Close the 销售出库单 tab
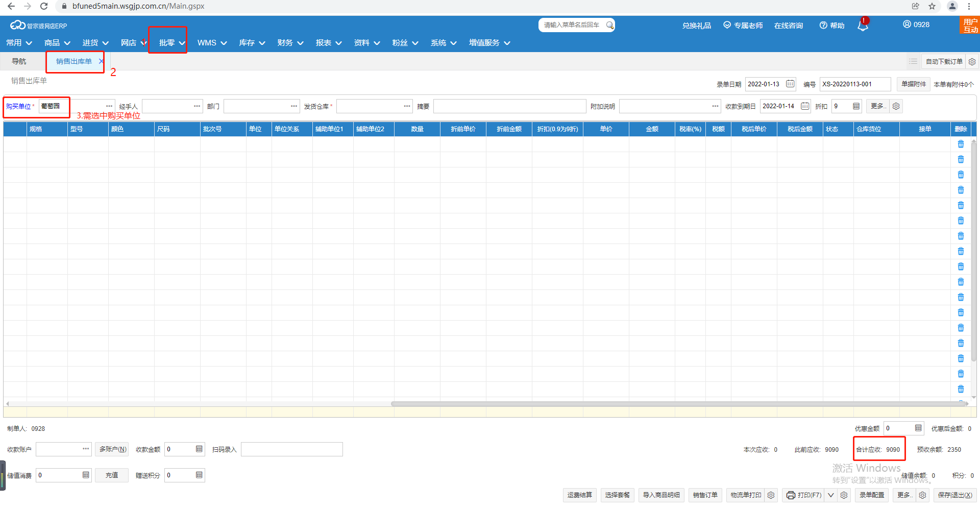 [x=101, y=61]
